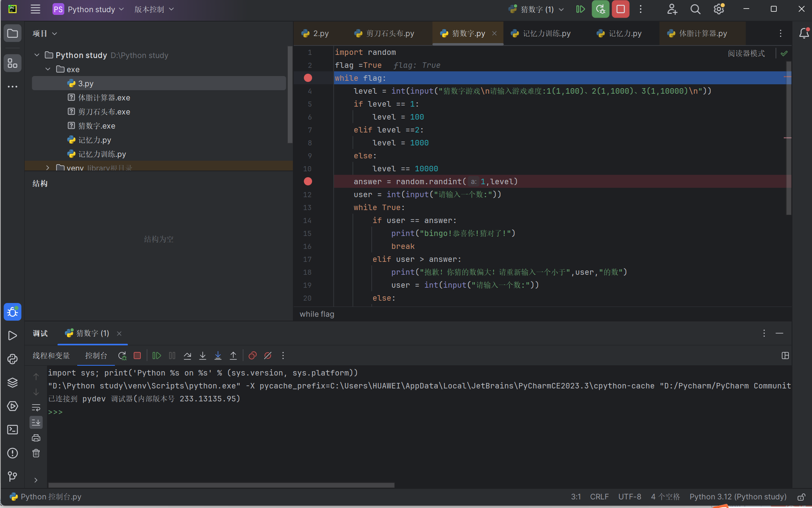Open the Terminal tool window
Image resolution: width=812 pixels, height=508 pixels.
point(13,430)
